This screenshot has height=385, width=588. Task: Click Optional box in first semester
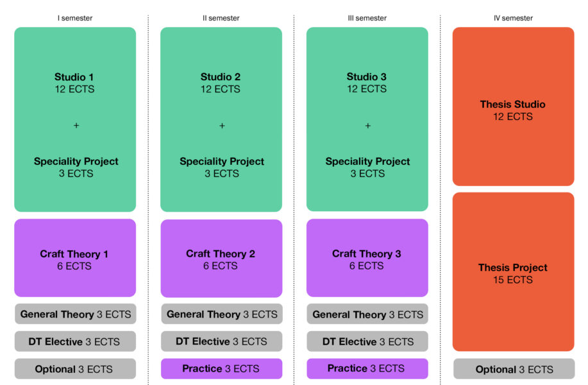[x=75, y=369]
